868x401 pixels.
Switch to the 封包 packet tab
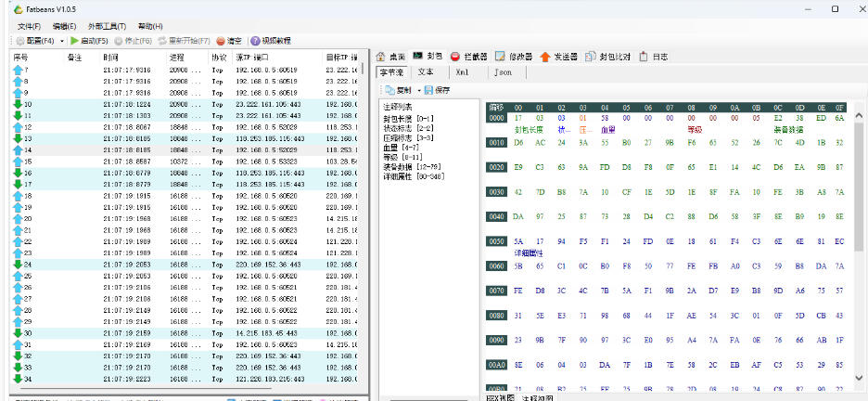tap(428, 57)
